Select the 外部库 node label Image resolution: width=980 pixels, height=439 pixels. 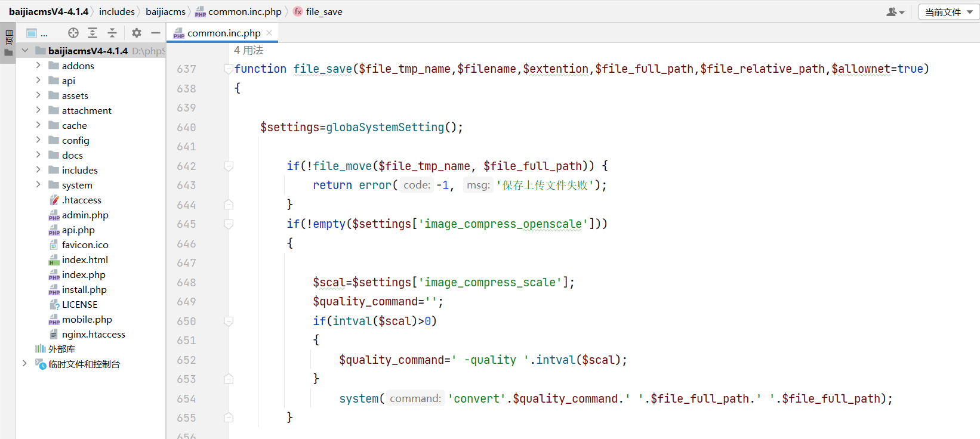pyautogui.click(x=61, y=349)
